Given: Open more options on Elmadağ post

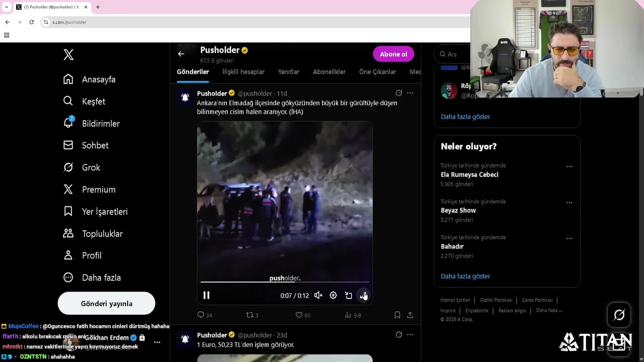Looking at the screenshot, I should [410, 93].
